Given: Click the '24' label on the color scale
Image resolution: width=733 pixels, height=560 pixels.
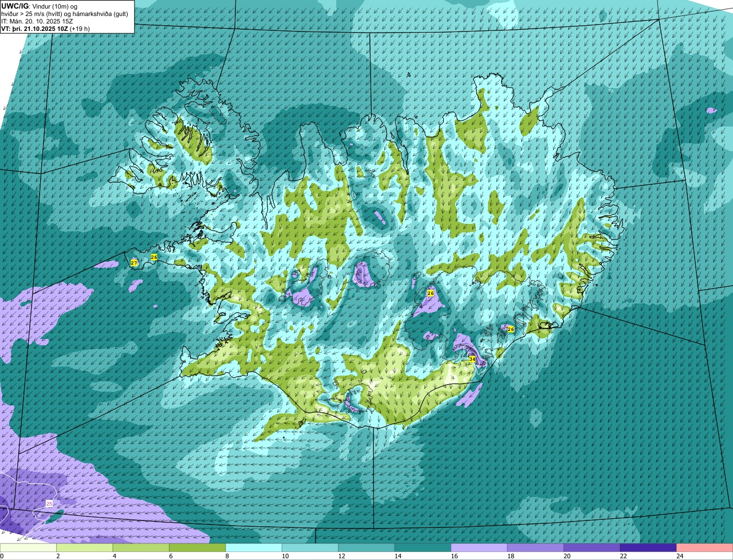Looking at the screenshot, I should tap(680, 556).
